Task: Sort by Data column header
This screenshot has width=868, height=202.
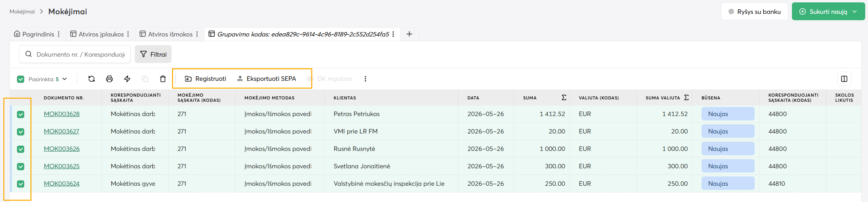Action: pos(473,98)
